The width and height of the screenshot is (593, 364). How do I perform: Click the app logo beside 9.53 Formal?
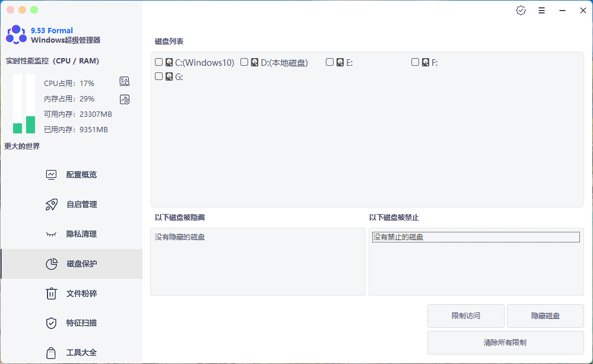pos(15,35)
